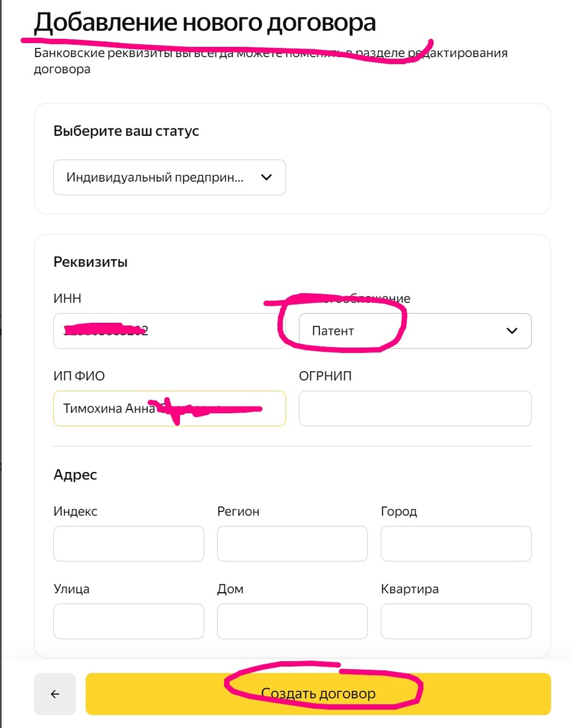
Task: Click the chevron on tax dropdown
Action: [512, 331]
